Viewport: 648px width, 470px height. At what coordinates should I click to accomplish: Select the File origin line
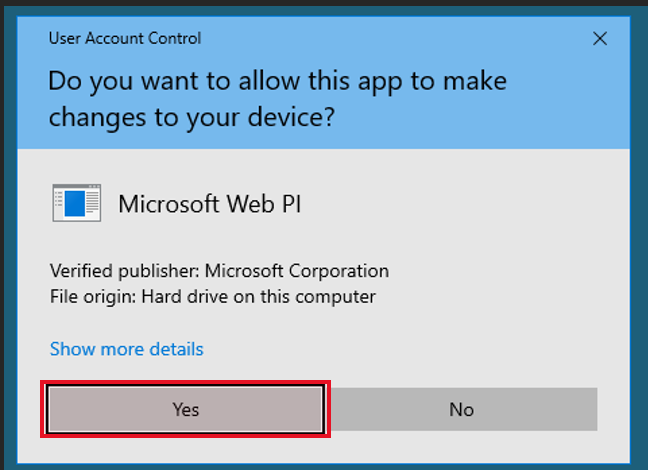point(213,297)
